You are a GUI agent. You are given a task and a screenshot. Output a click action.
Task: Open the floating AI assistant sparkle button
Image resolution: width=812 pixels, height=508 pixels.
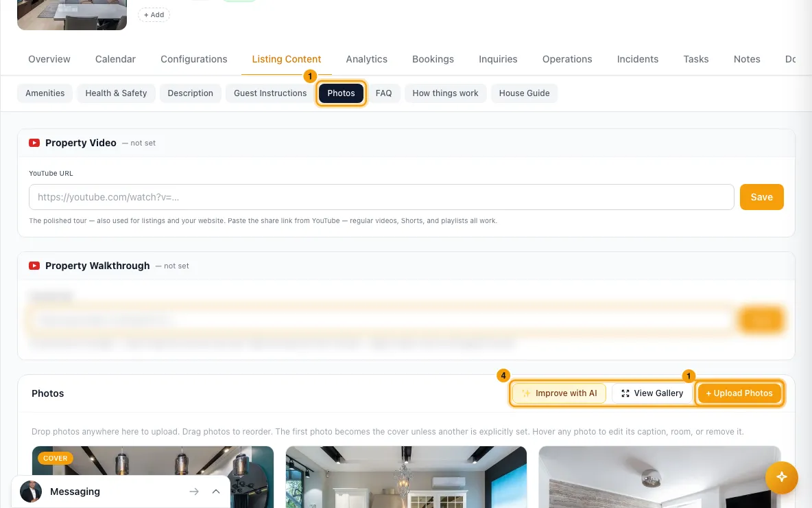(781, 477)
